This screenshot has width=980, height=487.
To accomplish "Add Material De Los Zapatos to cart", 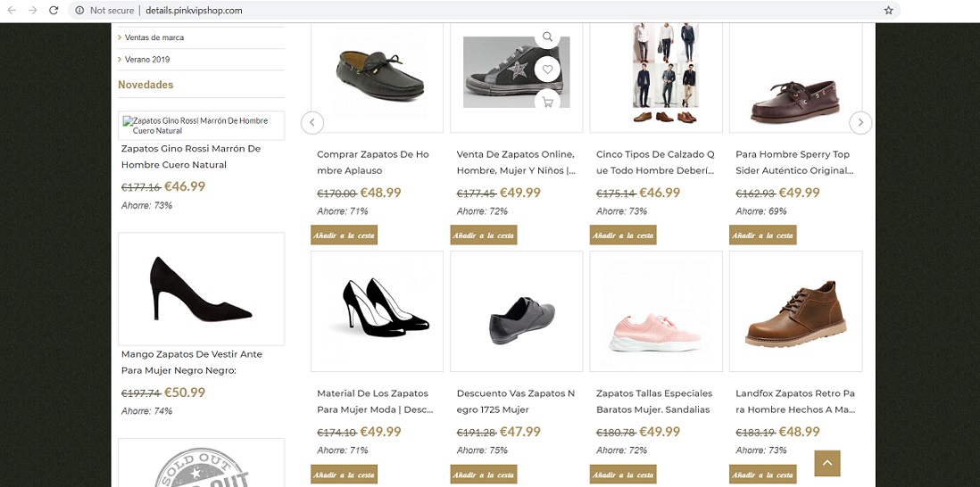I will (x=344, y=475).
